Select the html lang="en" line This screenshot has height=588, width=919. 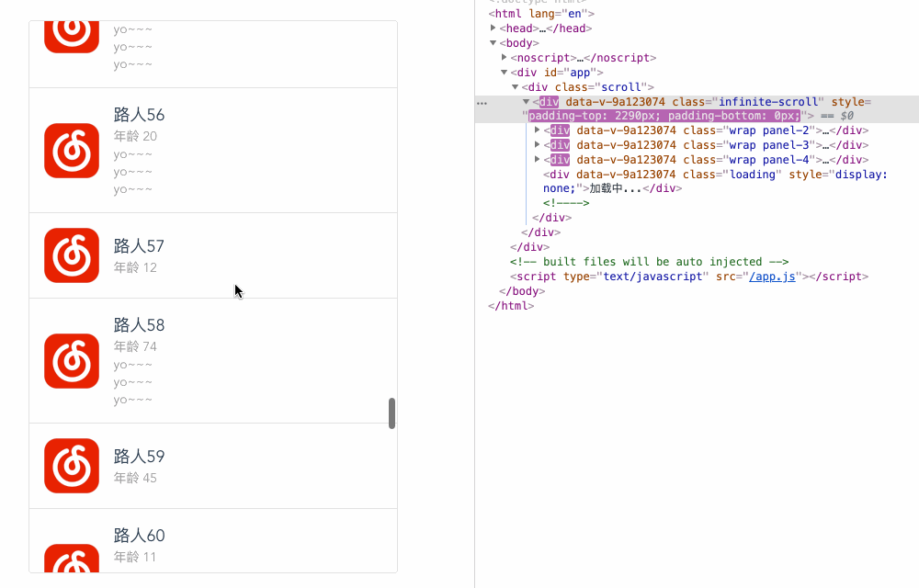click(x=541, y=14)
